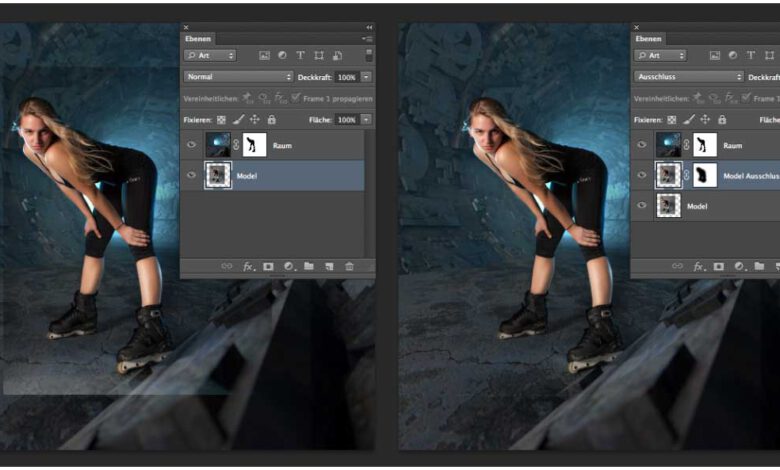Filter adjustment layers in right Ebenen panel

(x=732, y=55)
